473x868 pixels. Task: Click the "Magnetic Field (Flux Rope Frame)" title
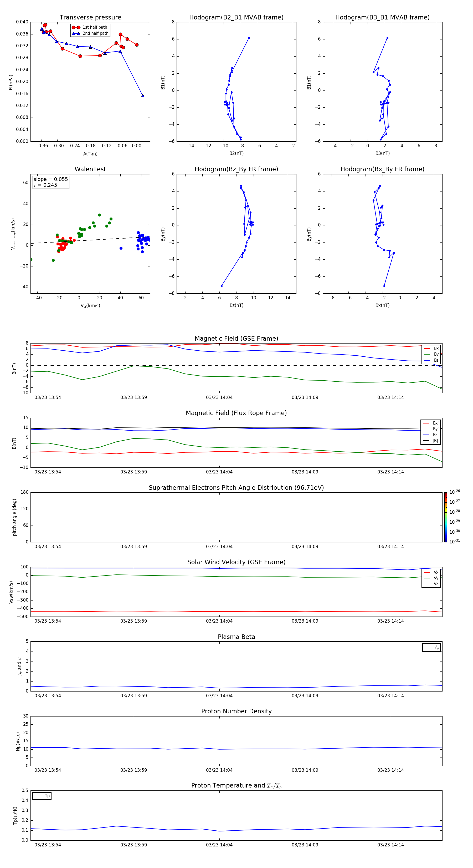pos(236,413)
